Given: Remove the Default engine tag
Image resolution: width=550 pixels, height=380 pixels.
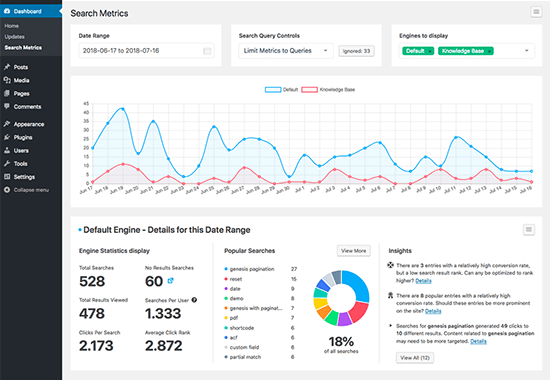Looking at the screenshot, I should [430, 51].
